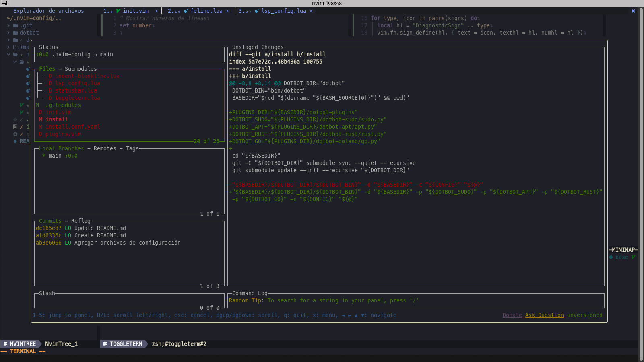The image size is (644, 362).
Task: Close the feline.lua buffer tab
Action: (x=227, y=11)
